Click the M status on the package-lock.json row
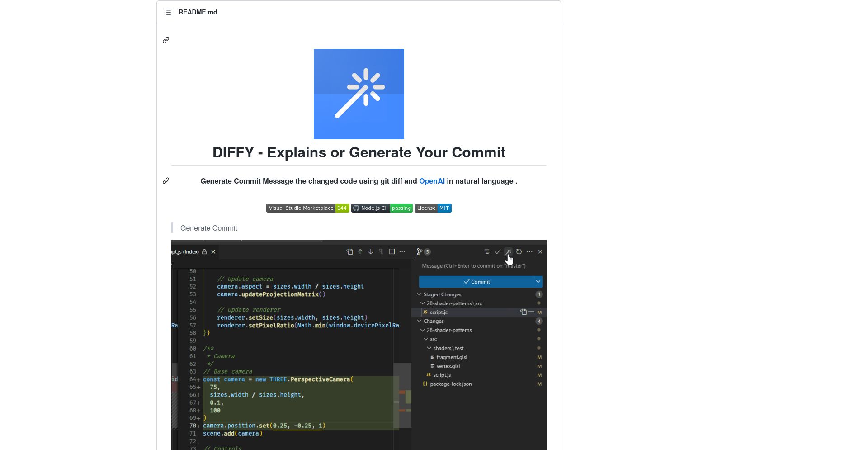 coord(539,384)
